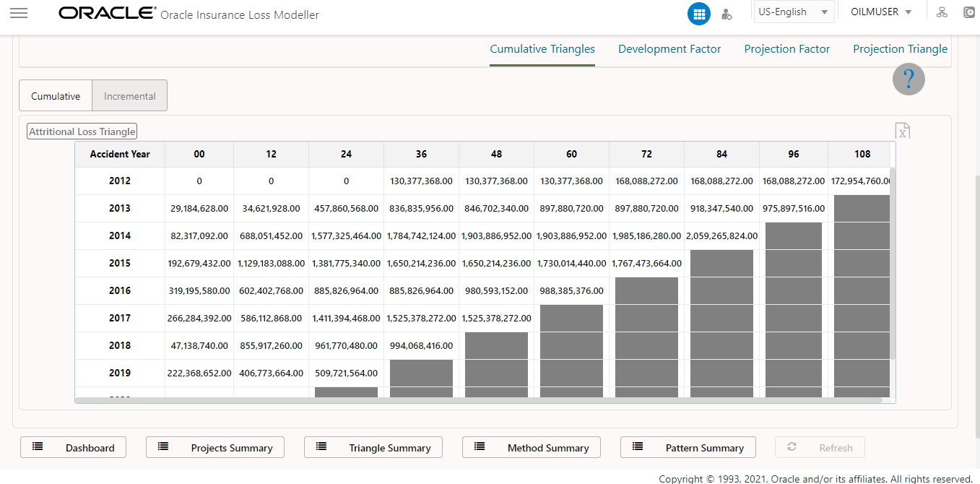Select the 2015 accident year row
The height and width of the screenshot is (484, 980).
tap(119, 263)
